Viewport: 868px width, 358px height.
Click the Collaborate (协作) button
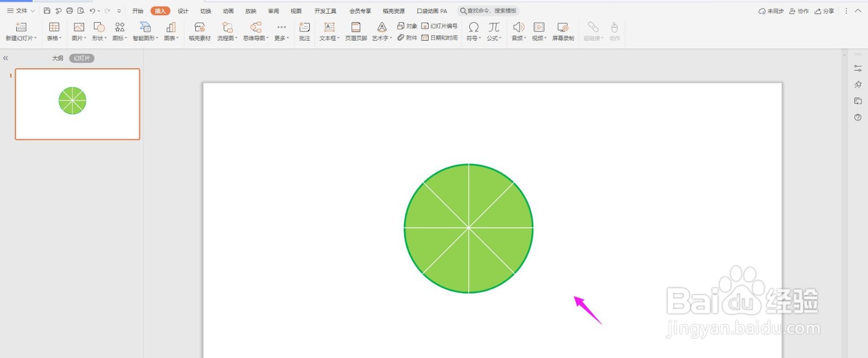(799, 11)
